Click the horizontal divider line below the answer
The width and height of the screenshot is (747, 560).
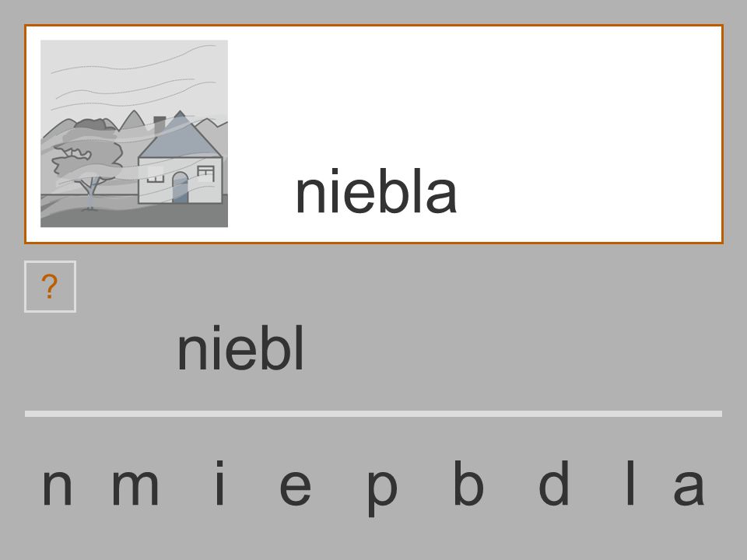pos(373,414)
